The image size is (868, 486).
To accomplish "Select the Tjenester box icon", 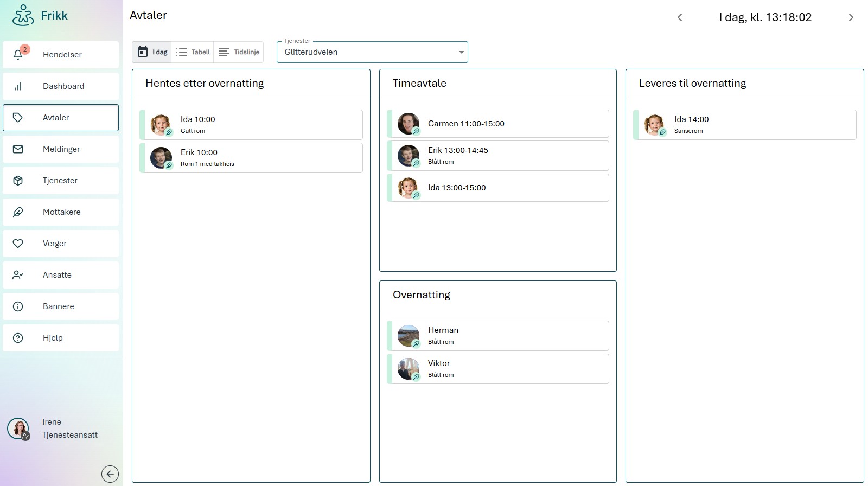I will [18, 181].
